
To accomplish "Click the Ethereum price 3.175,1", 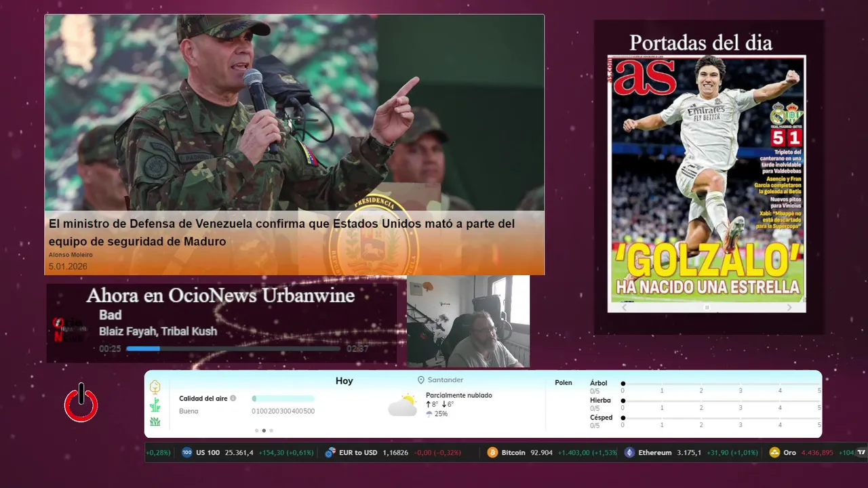I will [x=689, y=452].
